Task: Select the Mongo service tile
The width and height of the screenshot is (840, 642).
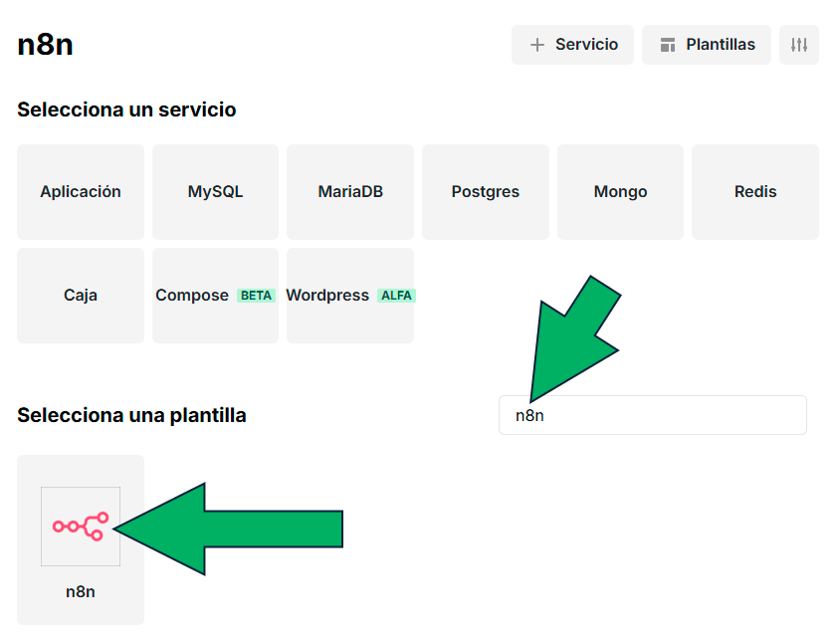Action: (x=620, y=192)
